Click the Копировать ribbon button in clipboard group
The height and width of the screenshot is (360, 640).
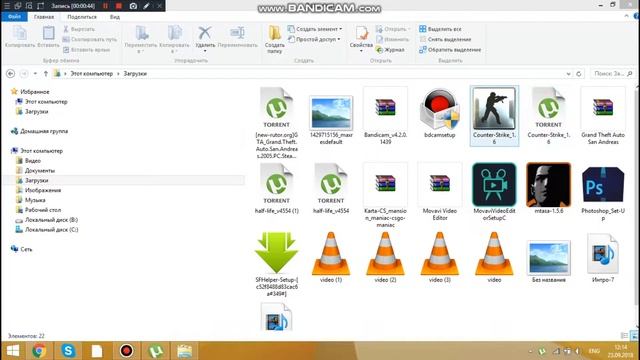pyautogui.click(x=20, y=37)
